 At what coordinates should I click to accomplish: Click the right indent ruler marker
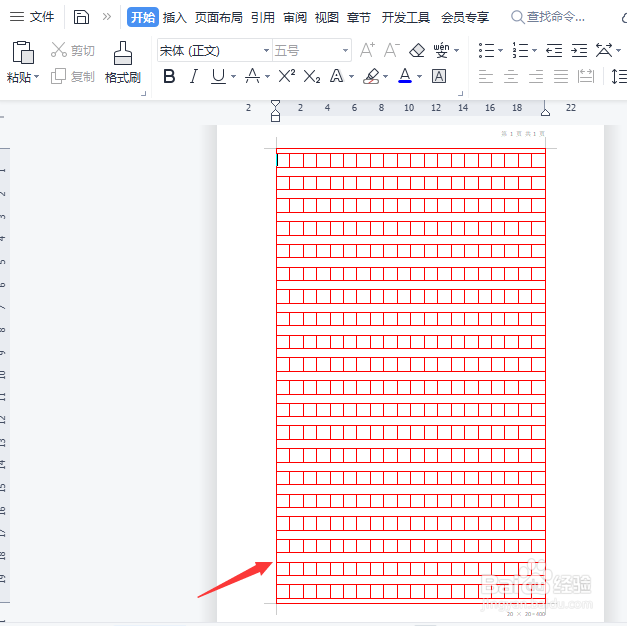pyautogui.click(x=545, y=111)
